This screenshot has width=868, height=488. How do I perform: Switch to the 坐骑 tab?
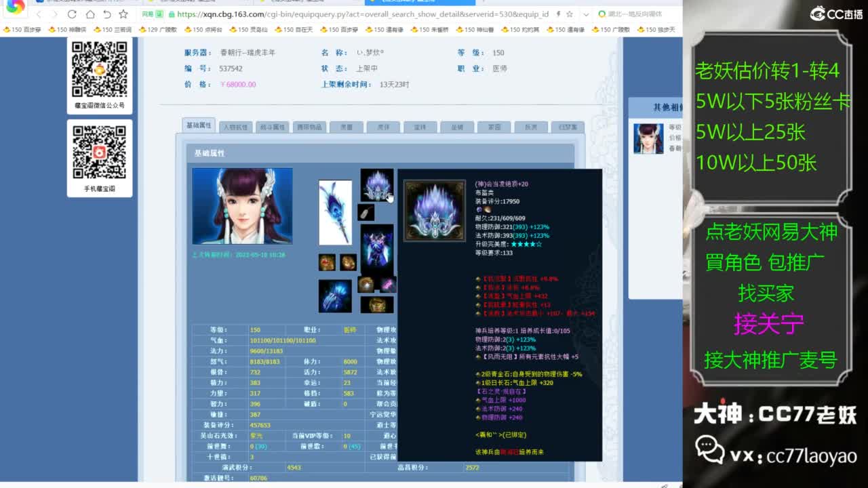[x=456, y=127]
